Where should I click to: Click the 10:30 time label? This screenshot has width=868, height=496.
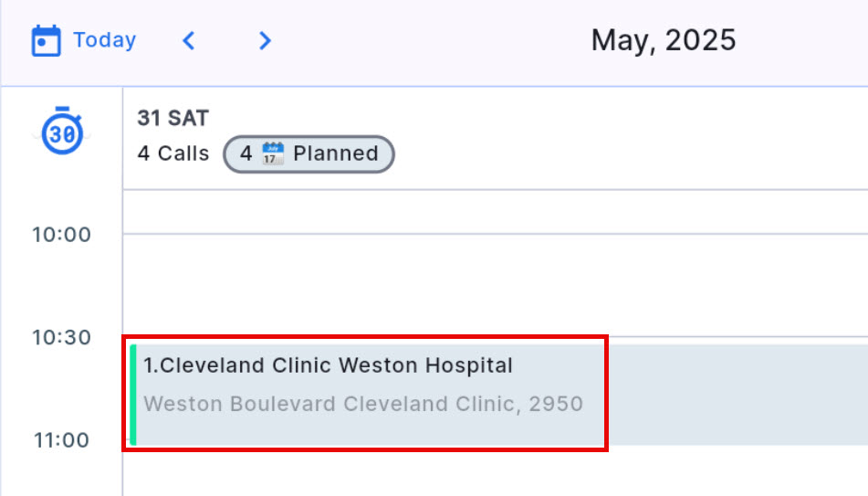(x=62, y=338)
